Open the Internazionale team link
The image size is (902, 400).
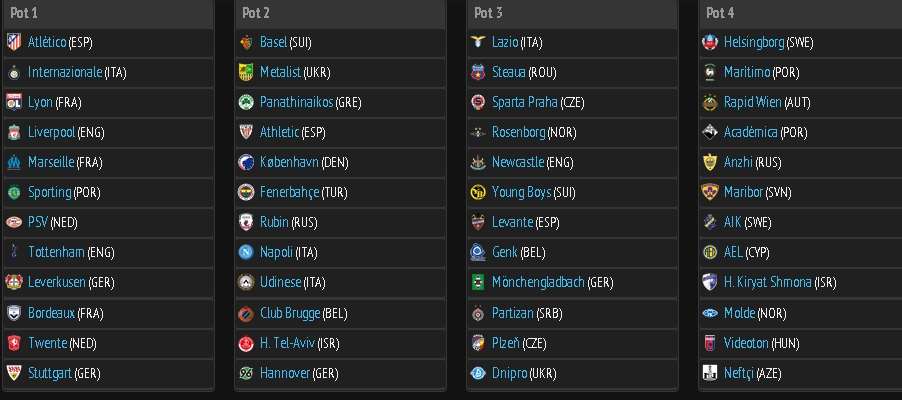[65, 72]
